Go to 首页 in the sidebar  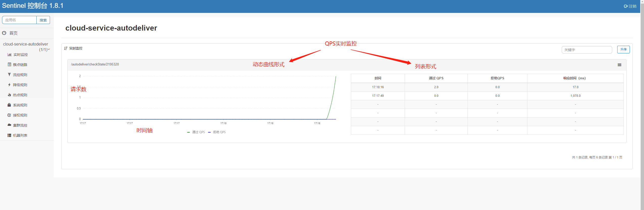tap(13, 33)
